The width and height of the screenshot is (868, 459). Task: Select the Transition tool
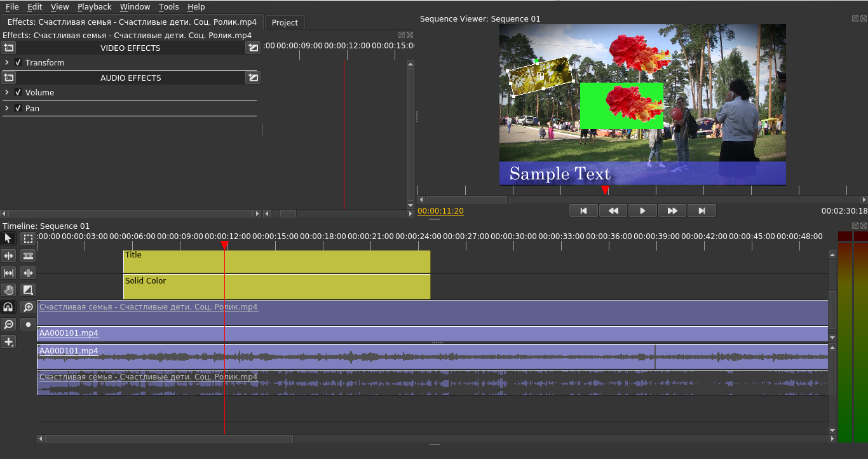click(28, 290)
